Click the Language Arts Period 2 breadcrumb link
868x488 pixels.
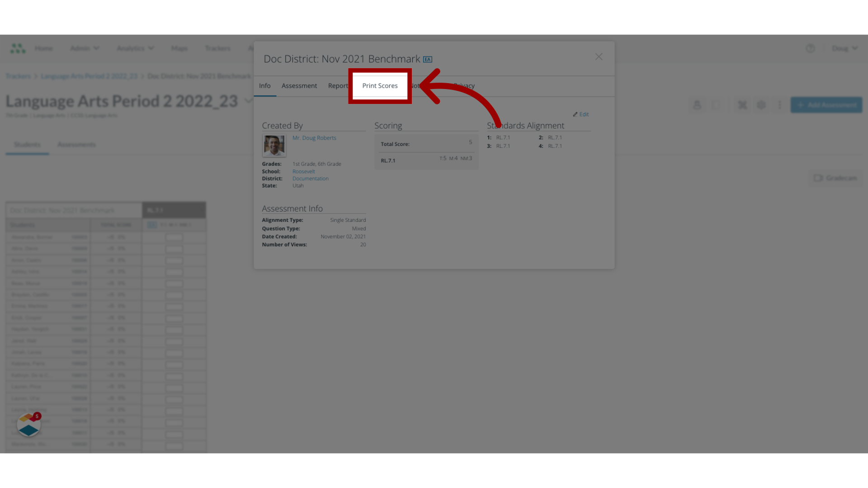(89, 76)
